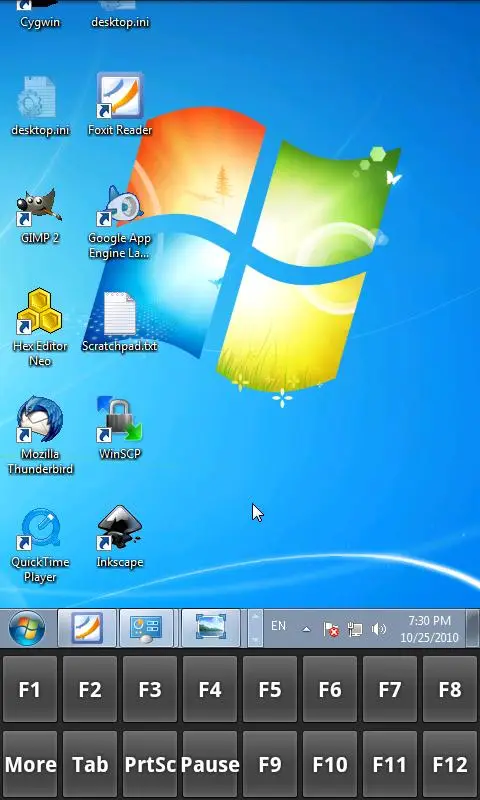Tap the F9 key
This screenshot has width=480, height=800.
[x=270, y=764]
